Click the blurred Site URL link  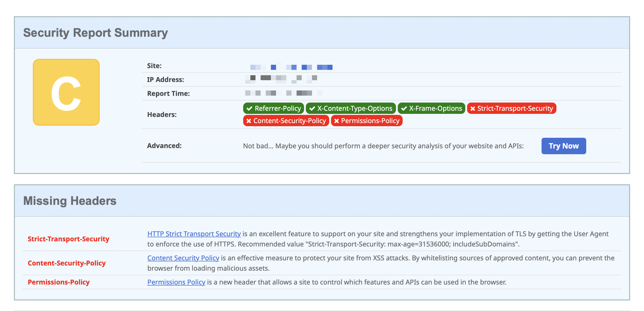coord(291,67)
